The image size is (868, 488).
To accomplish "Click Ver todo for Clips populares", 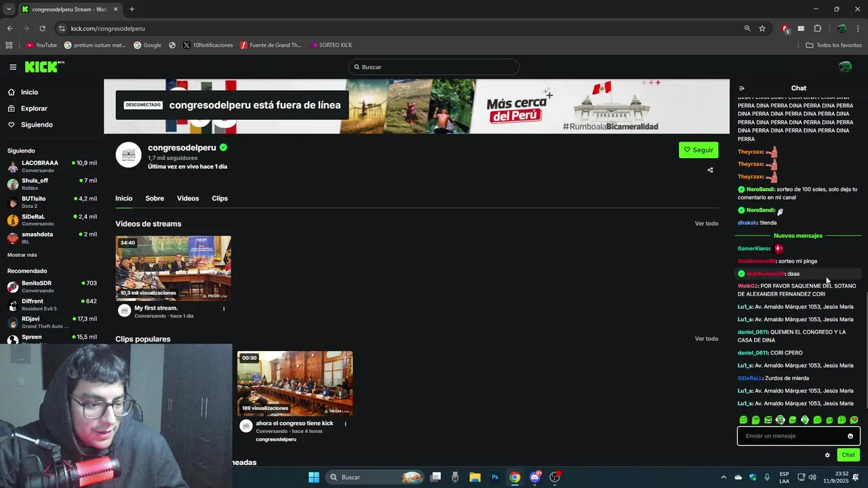I will point(707,339).
